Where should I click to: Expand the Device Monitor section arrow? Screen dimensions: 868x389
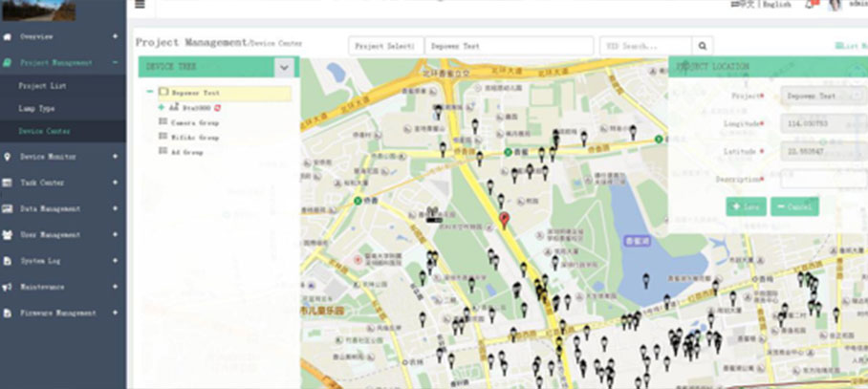[115, 157]
